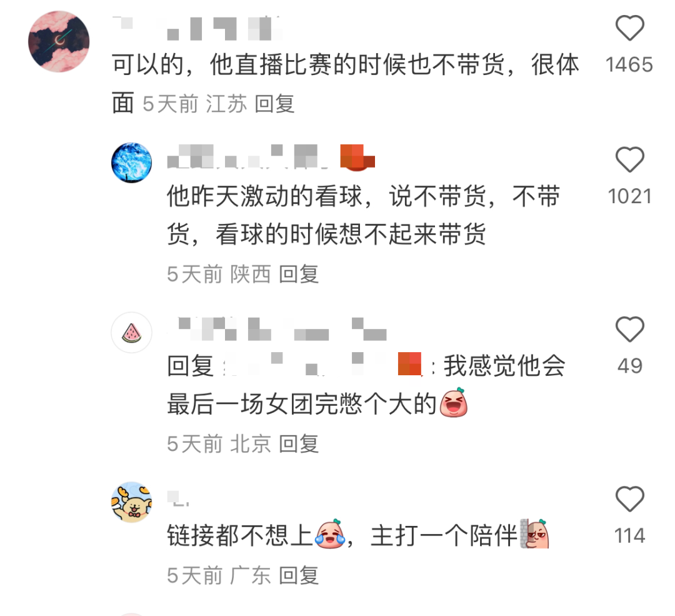
Task: Reply to the Beijing comment
Action: tap(299, 444)
